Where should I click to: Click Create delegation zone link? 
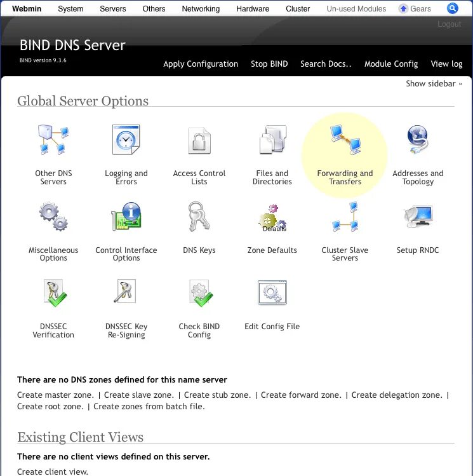pyautogui.click(x=397, y=395)
